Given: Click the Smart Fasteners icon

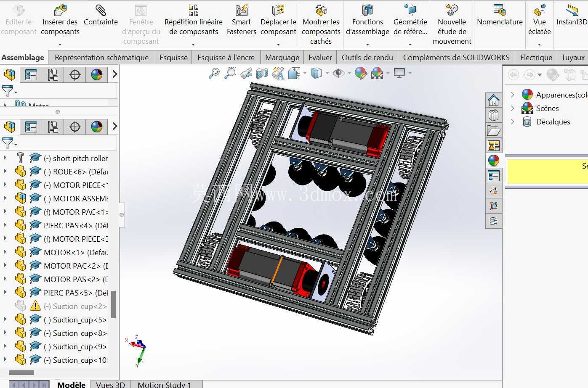Looking at the screenshot, I should pyautogui.click(x=241, y=10).
